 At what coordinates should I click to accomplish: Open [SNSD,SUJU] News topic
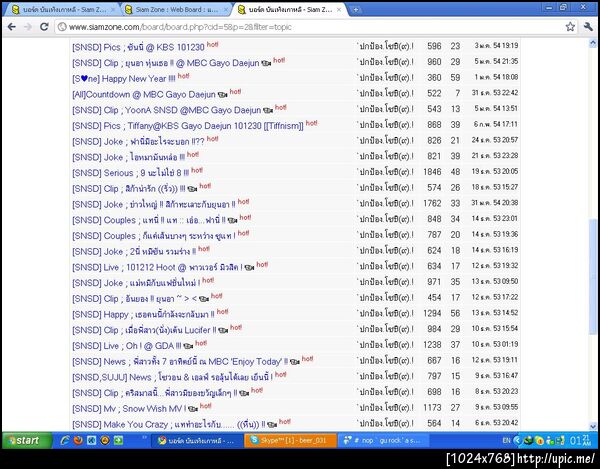[172, 377]
